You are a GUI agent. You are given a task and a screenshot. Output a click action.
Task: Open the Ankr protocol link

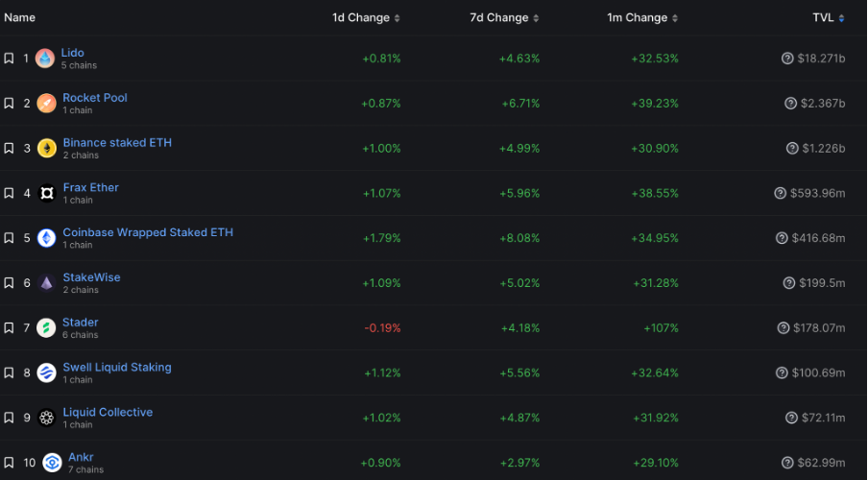(81, 457)
